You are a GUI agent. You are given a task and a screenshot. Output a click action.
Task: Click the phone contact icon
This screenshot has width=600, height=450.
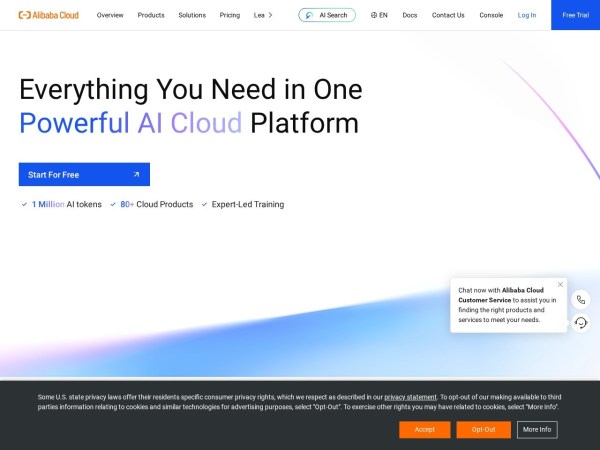tap(581, 299)
